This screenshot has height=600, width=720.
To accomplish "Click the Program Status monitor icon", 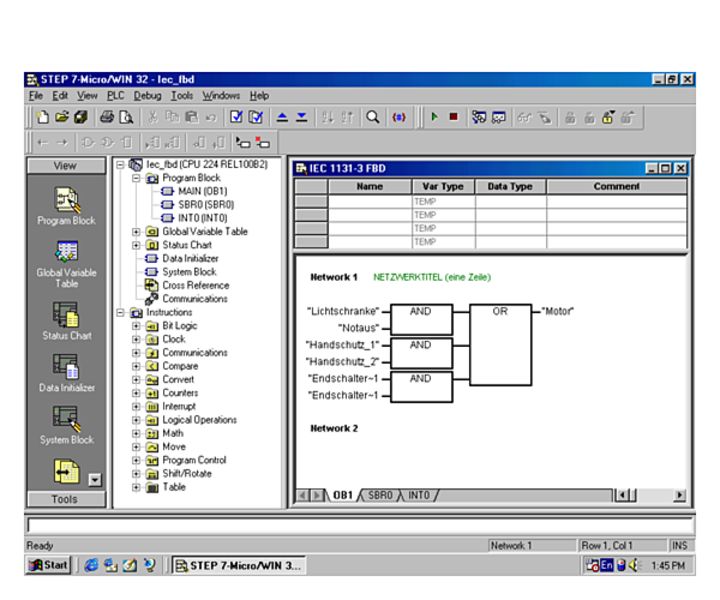I will coord(479,117).
